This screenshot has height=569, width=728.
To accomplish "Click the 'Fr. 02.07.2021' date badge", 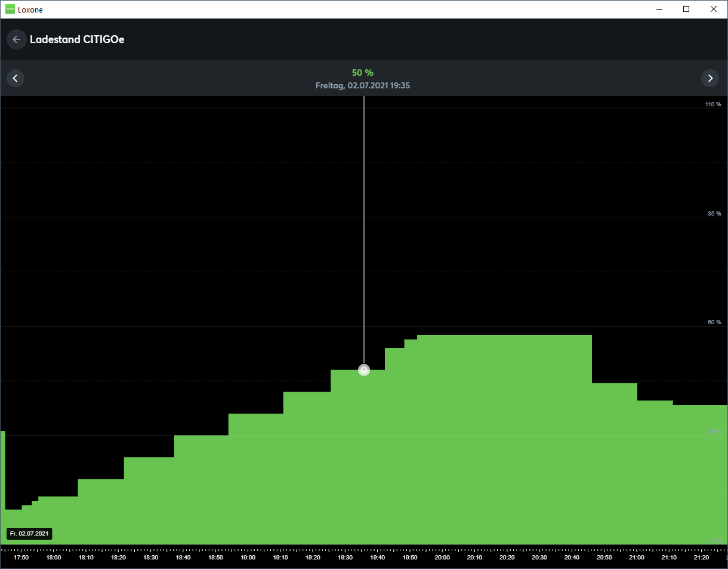I will pyautogui.click(x=29, y=533).
